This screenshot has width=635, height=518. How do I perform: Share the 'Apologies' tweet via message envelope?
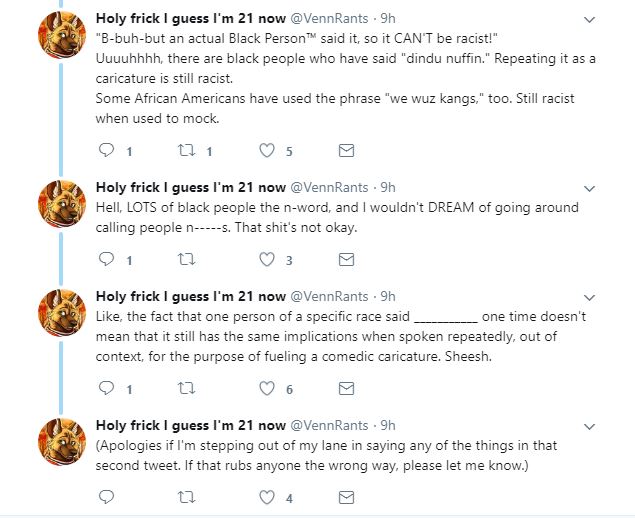click(346, 497)
